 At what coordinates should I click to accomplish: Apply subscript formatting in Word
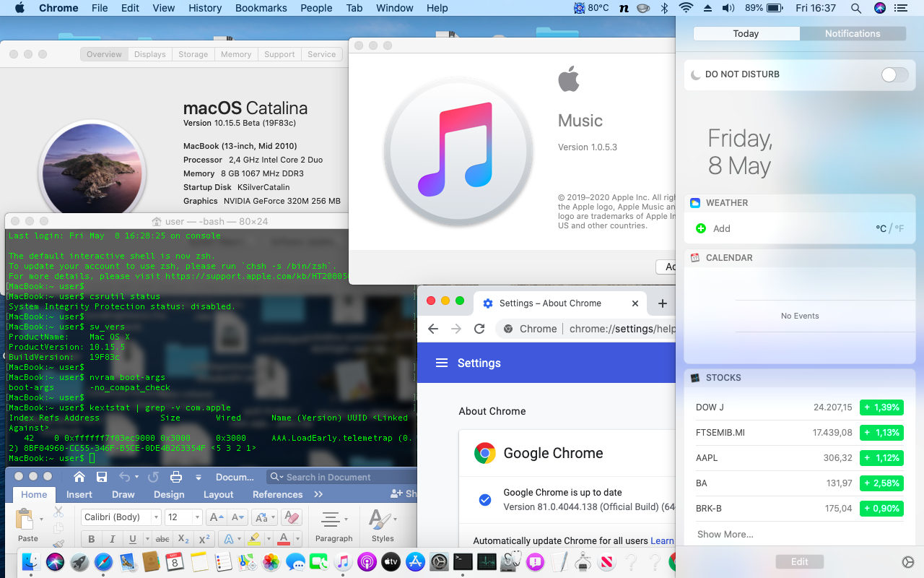(183, 539)
